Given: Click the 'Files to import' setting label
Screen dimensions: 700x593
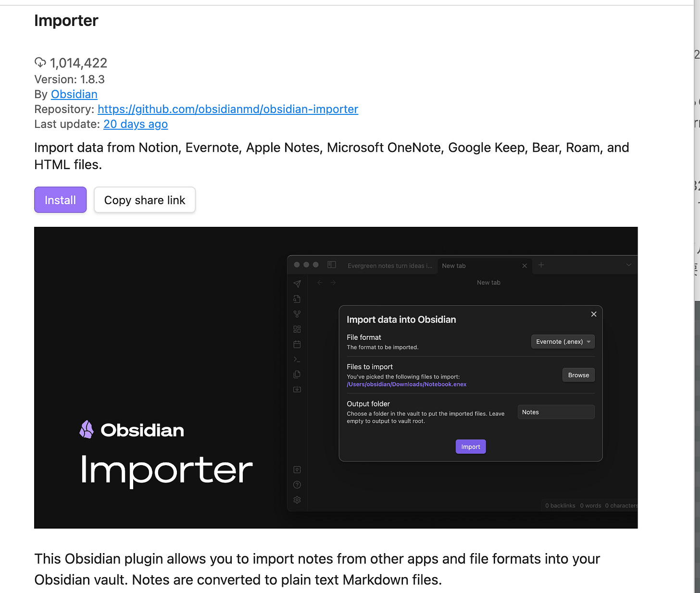Looking at the screenshot, I should 370,367.
